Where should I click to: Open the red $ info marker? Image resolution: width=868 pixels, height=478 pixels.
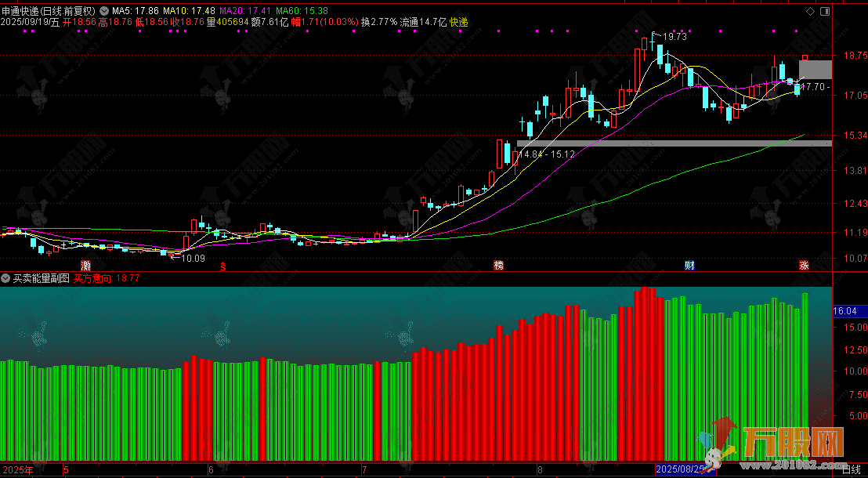[223, 266]
